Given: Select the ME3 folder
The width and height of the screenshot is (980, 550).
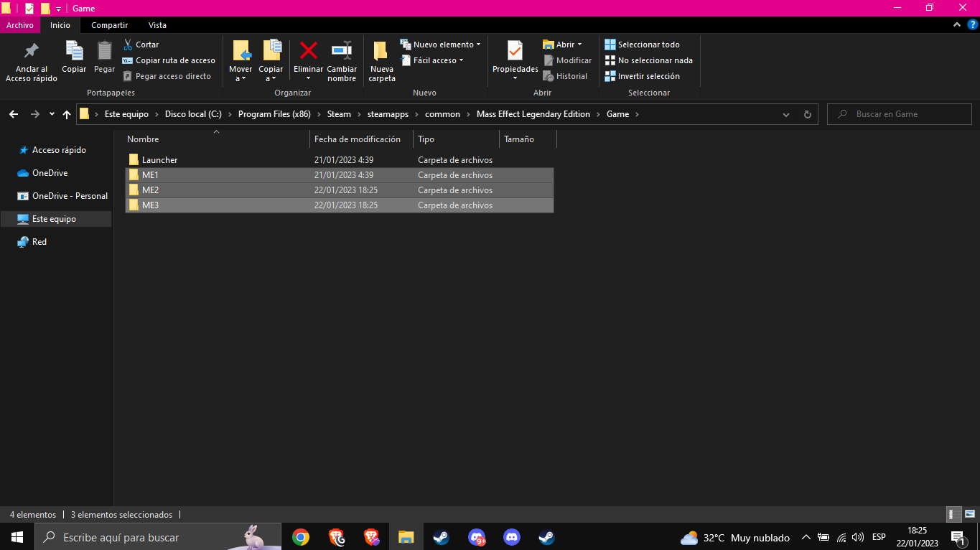Looking at the screenshot, I should (x=340, y=205).
